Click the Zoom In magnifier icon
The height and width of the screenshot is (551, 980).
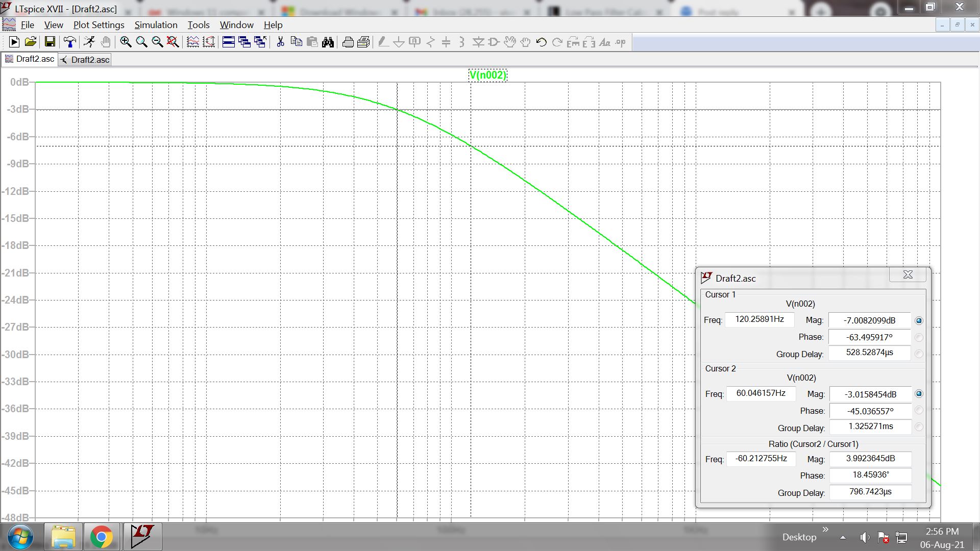[x=126, y=42]
